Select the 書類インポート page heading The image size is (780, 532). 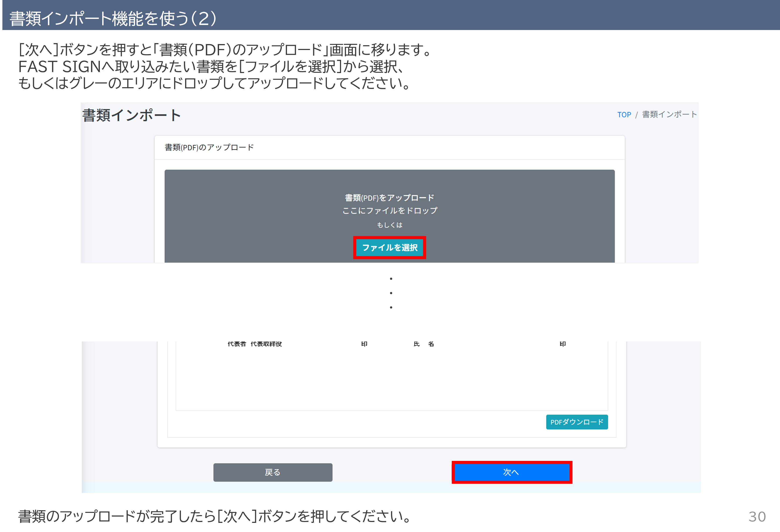coord(132,115)
